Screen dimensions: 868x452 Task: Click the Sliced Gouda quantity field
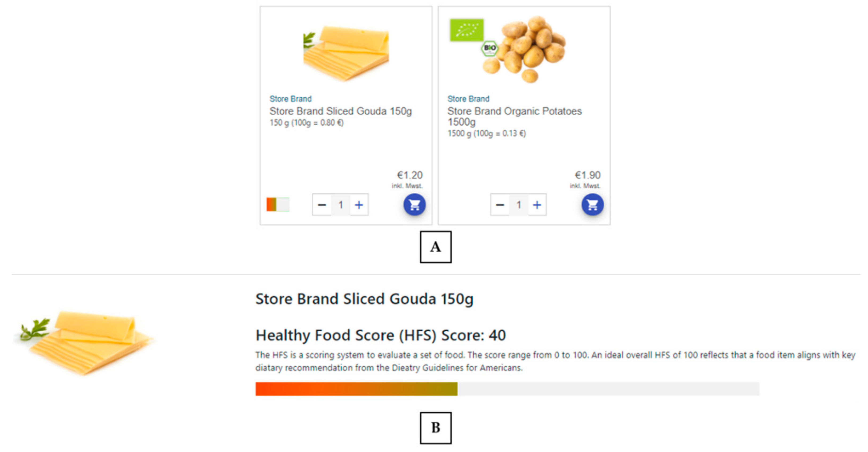[x=340, y=205]
